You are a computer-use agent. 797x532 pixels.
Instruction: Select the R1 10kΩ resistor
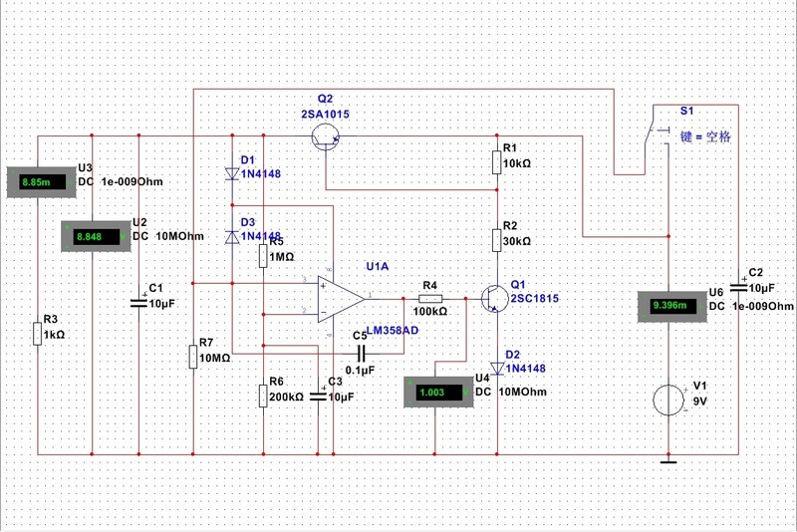pyautogui.click(x=497, y=162)
